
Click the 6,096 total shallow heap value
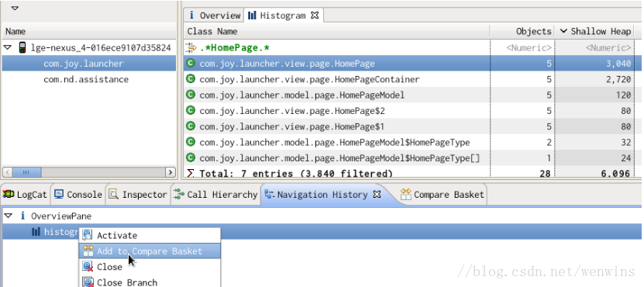(615, 174)
